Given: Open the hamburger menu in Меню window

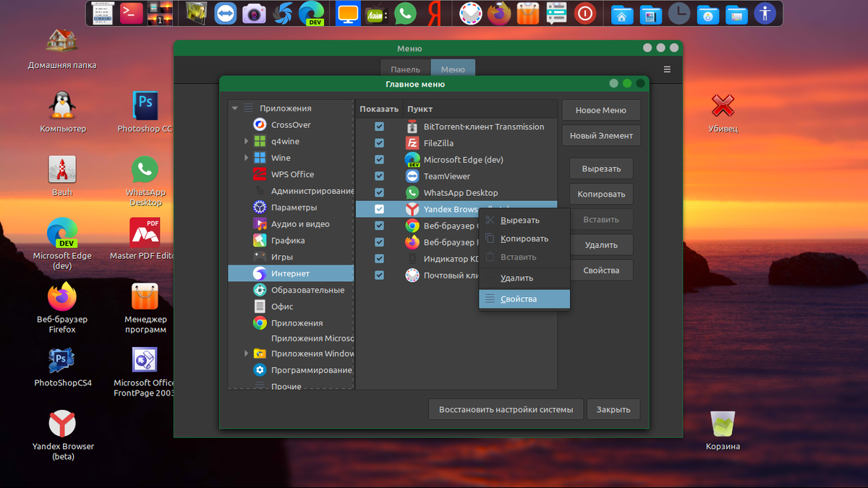Looking at the screenshot, I should pos(667,69).
